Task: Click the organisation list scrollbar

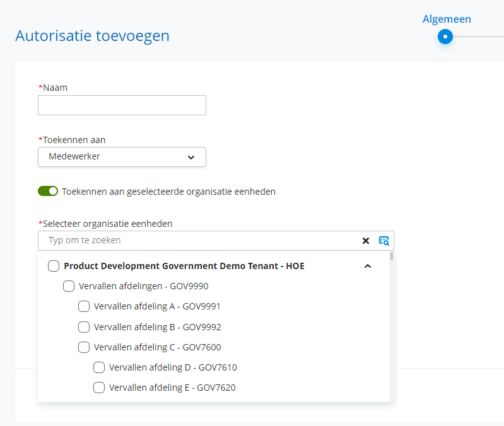Action: coord(392,256)
